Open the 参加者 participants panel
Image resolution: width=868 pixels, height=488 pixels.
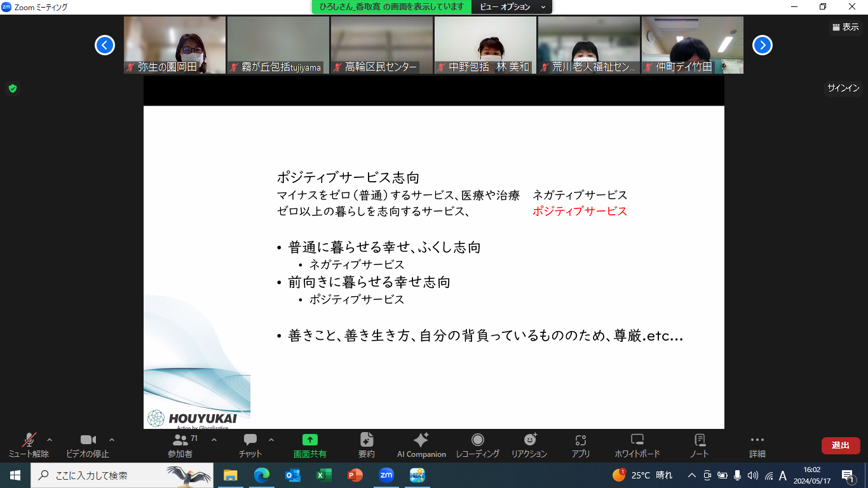tap(180, 445)
